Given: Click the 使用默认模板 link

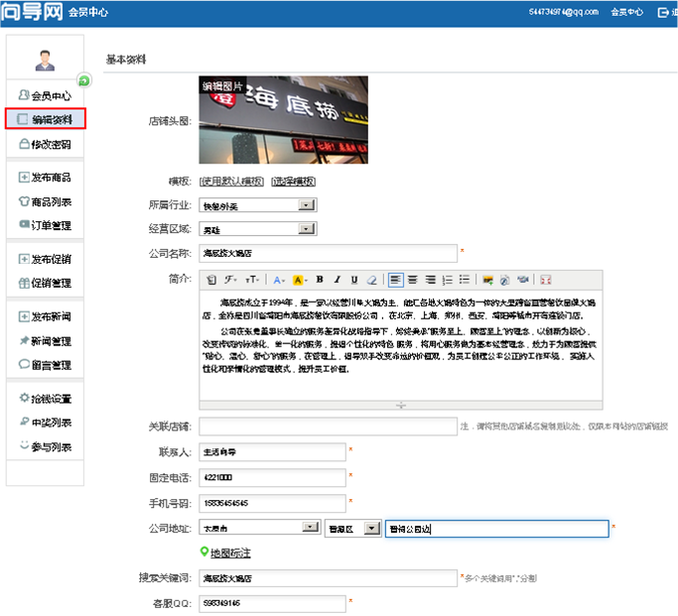Looking at the screenshot, I should (231, 182).
